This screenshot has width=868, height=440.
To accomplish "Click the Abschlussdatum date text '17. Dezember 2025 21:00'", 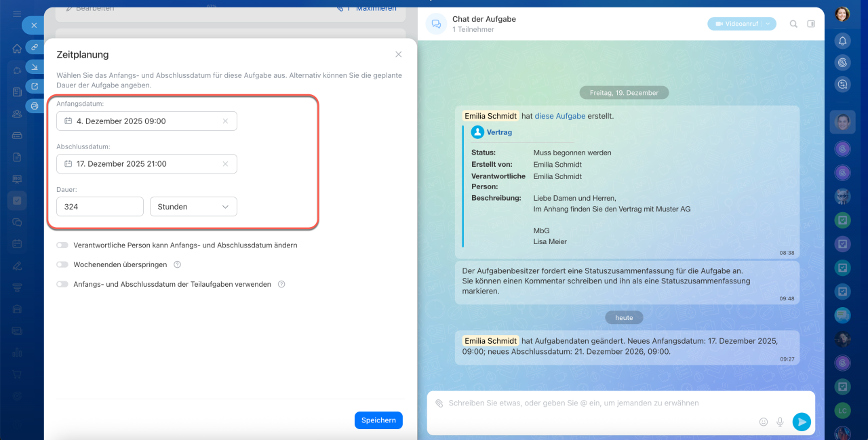I will tap(121, 163).
